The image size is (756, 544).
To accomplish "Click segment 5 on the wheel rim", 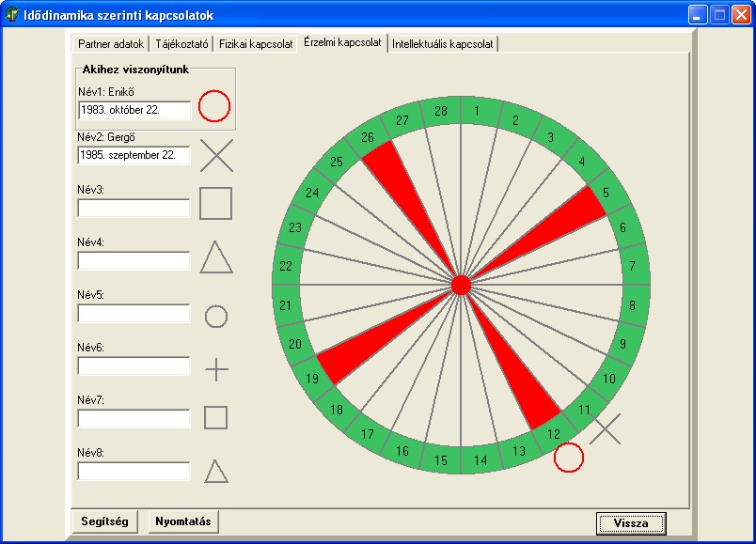I will [606, 194].
